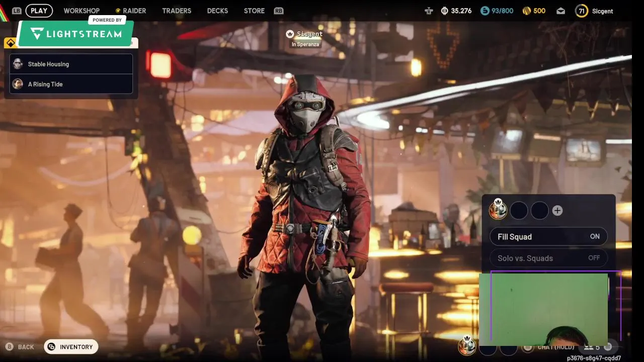Click the Lightstream logo banner
Image resolution: width=644 pixels, height=362 pixels.
[x=76, y=34]
